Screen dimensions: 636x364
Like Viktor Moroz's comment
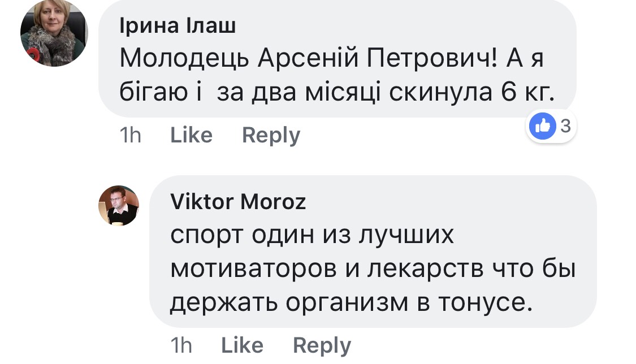click(x=242, y=345)
